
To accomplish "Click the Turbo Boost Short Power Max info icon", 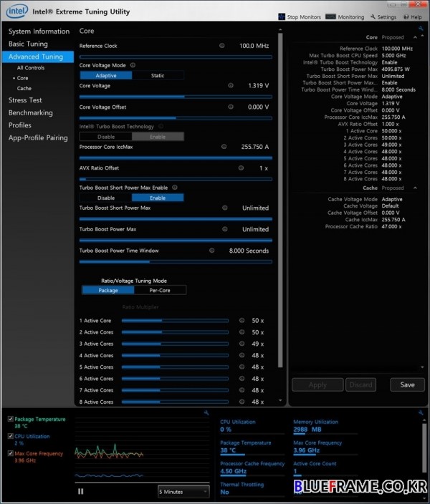I will pos(224,208).
